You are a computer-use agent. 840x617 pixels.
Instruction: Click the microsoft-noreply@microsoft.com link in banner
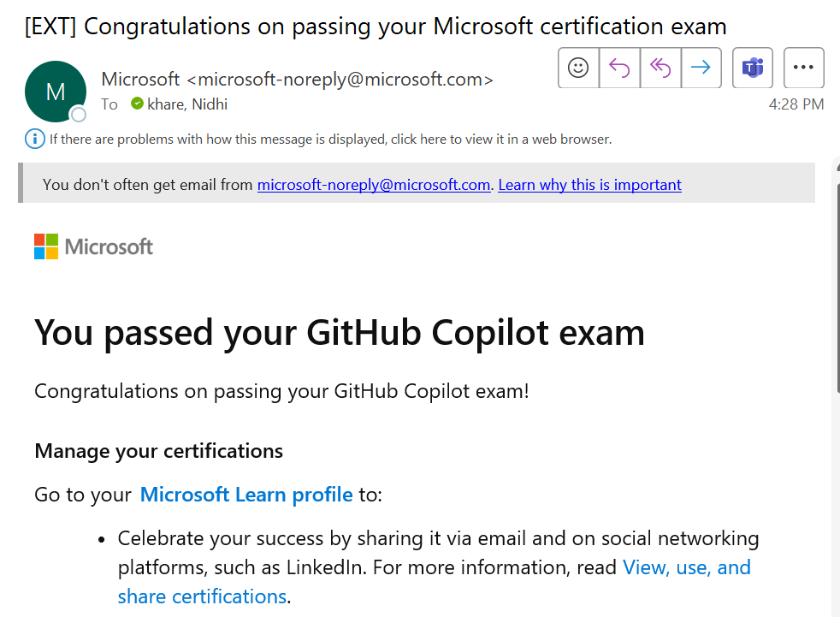click(374, 185)
